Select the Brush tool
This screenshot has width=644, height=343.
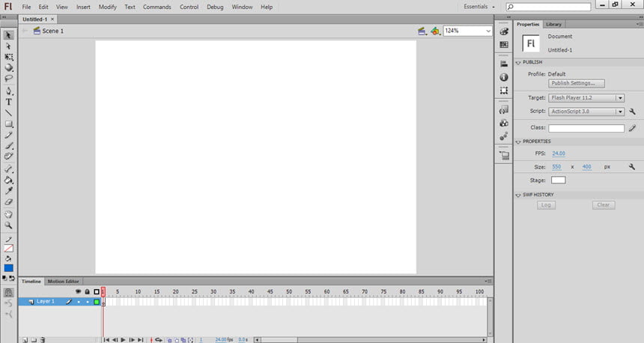[9, 146]
